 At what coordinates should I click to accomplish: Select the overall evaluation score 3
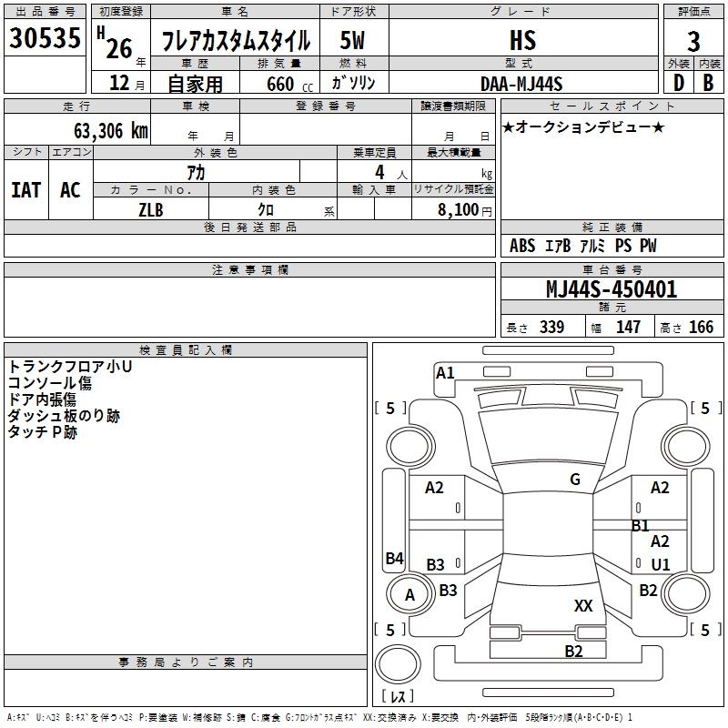(693, 41)
